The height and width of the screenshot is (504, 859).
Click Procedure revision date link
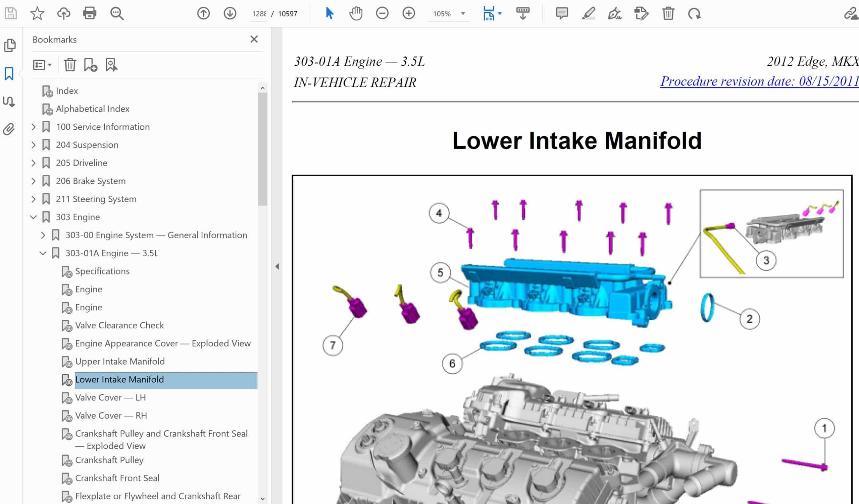pyautogui.click(x=759, y=81)
